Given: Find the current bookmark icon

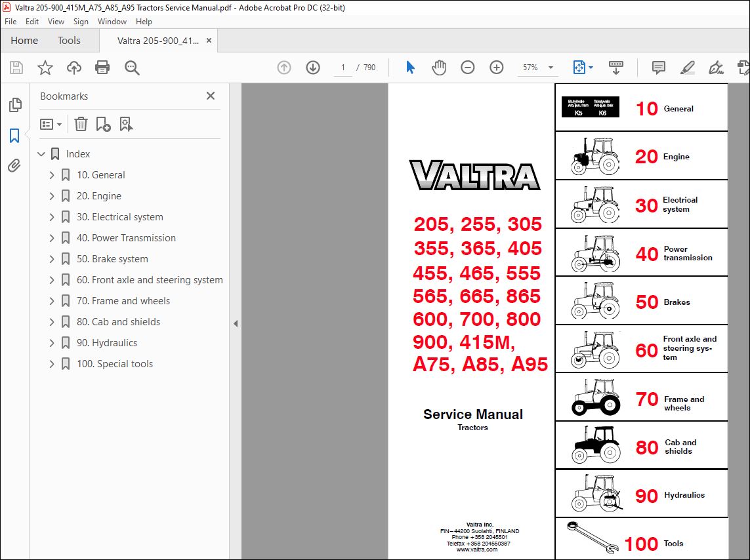Looking at the screenshot, I should click(126, 124).
